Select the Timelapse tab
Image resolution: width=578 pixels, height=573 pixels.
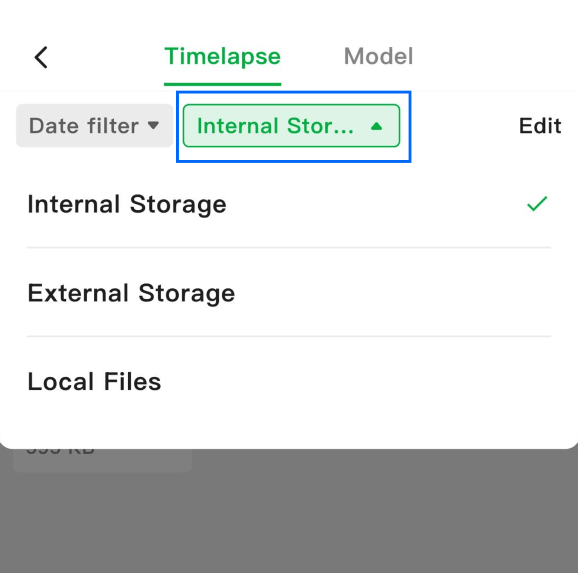pyautogui.click(x=222, y=56)
